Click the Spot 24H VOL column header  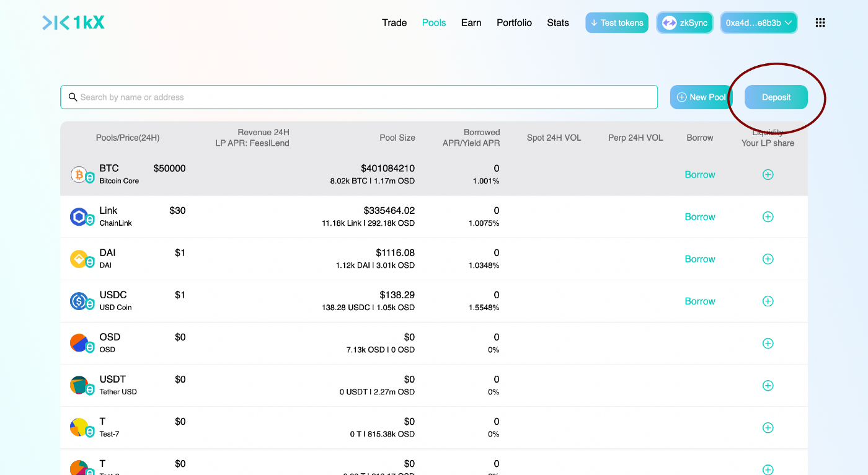click(554, 138)
